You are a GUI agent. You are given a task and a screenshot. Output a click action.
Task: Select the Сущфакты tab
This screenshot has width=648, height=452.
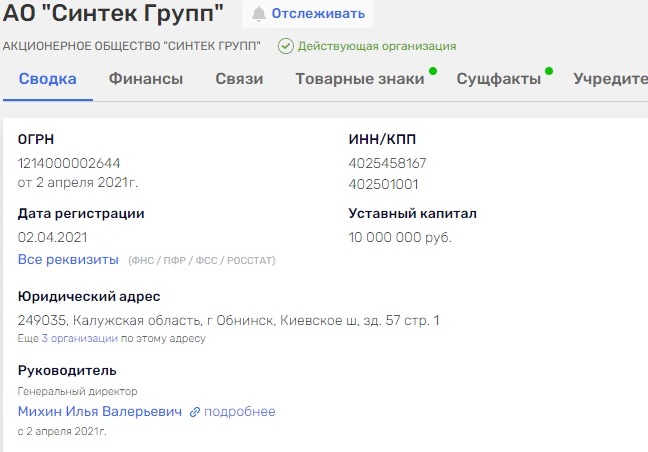(x=498, y=79)
